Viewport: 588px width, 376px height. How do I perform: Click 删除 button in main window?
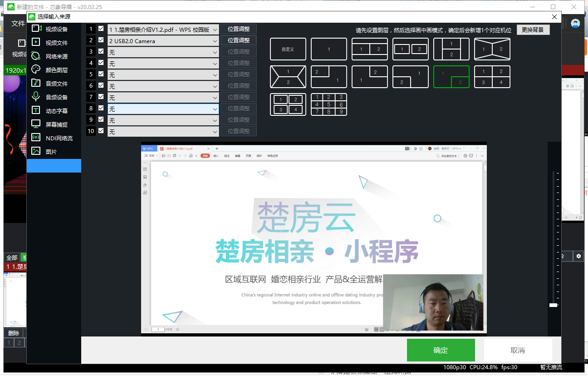point(14,333)
